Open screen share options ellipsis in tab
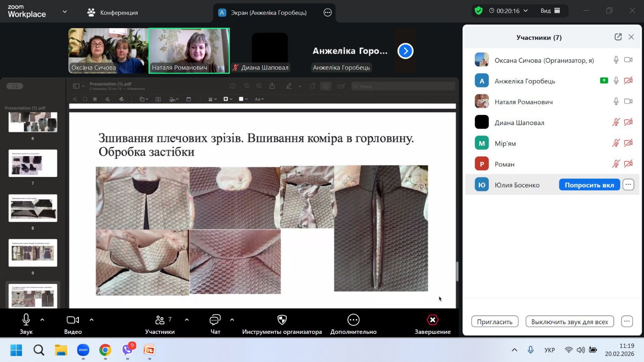The height and width of the screenshot is (362, 644). pos(328,12)
